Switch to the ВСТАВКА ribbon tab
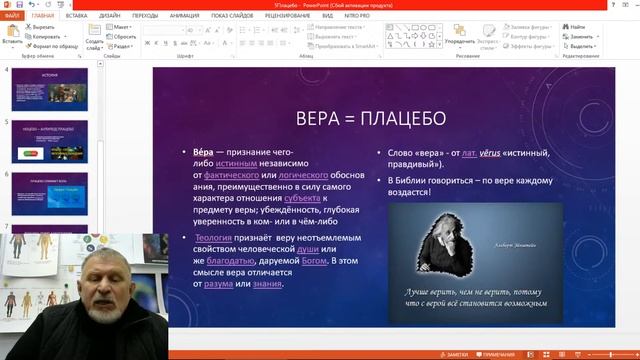 tap(76, 16)
